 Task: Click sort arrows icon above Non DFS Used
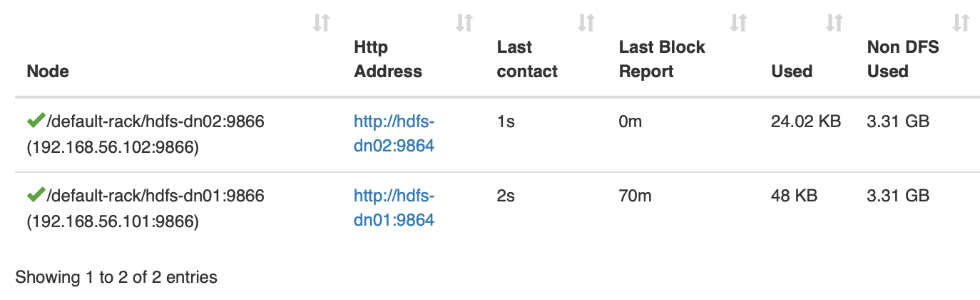[961, 23]
